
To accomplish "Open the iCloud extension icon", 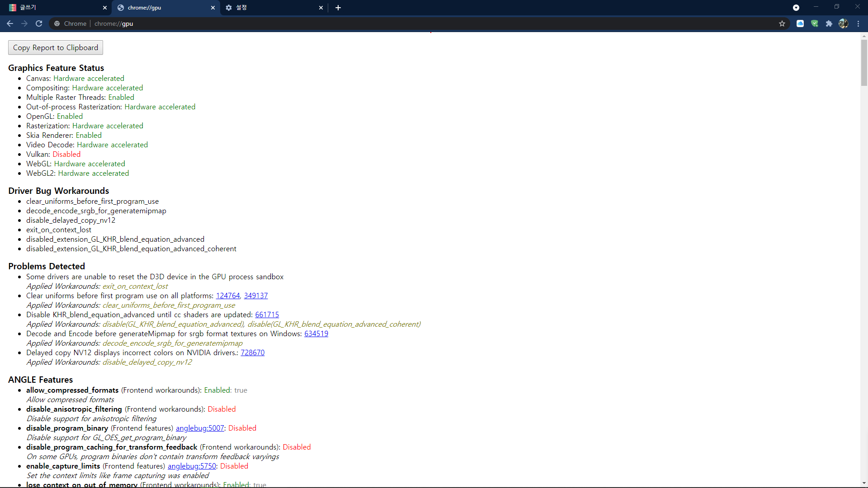I will pyautogui.click(x=800, y=23).
